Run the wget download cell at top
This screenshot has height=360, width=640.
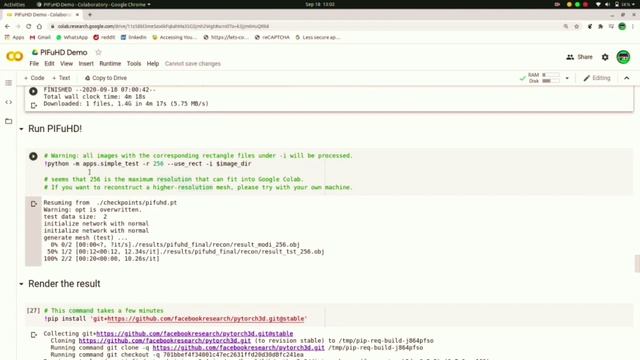(33, 91)
